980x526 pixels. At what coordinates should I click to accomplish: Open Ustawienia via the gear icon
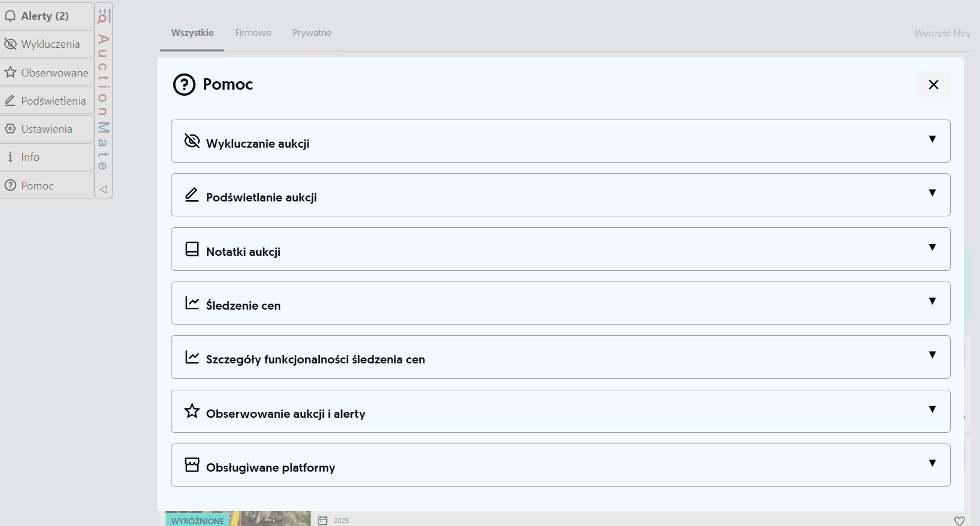coord(10,129)
